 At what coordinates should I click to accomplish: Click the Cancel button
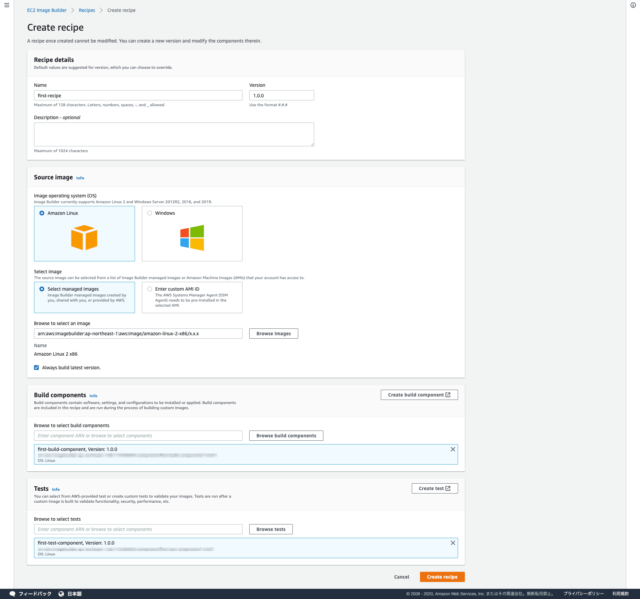pos(401,577)
